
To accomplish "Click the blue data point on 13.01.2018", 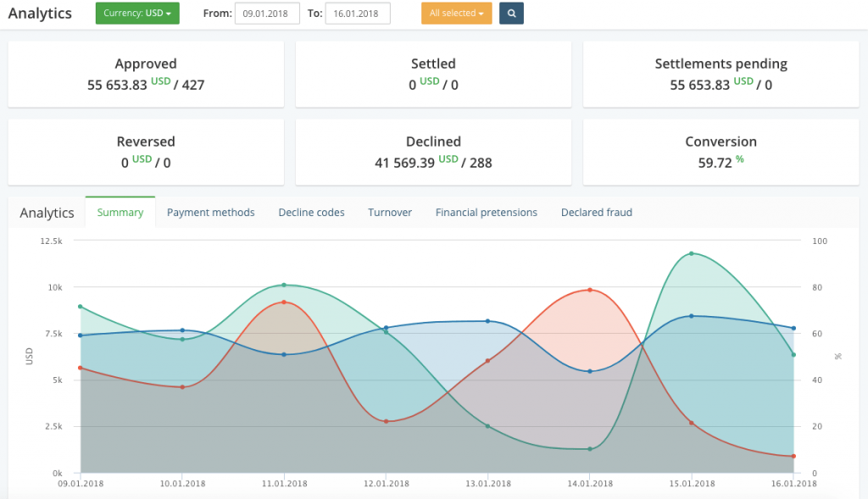I will 487,321.
